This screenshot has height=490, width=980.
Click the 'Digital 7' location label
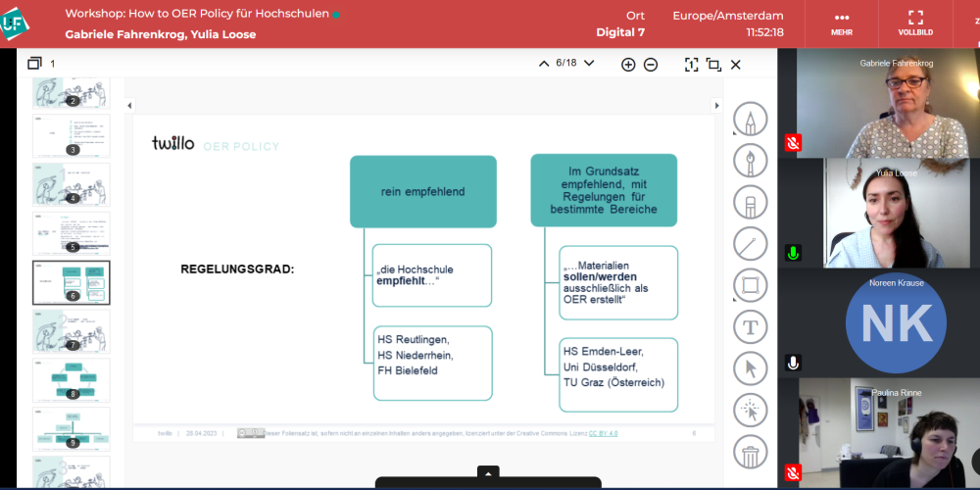point(620,32)
